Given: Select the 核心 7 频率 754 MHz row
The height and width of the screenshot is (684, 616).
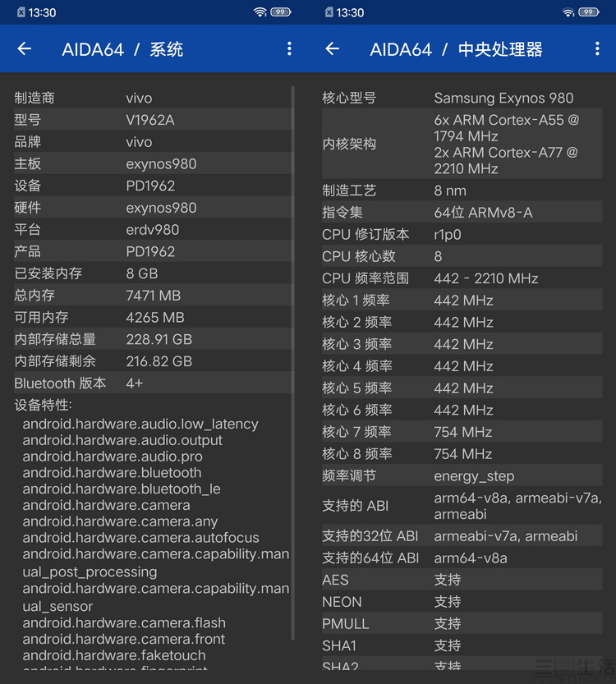Looking at the screenshot, I should (x=462, y=432).
